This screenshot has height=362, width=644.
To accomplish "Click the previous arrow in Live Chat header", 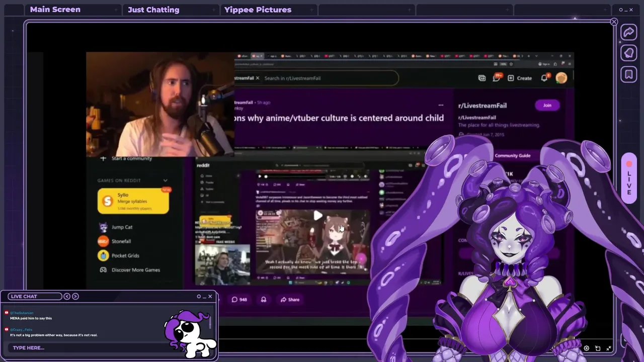I will [x=67, y=296].
